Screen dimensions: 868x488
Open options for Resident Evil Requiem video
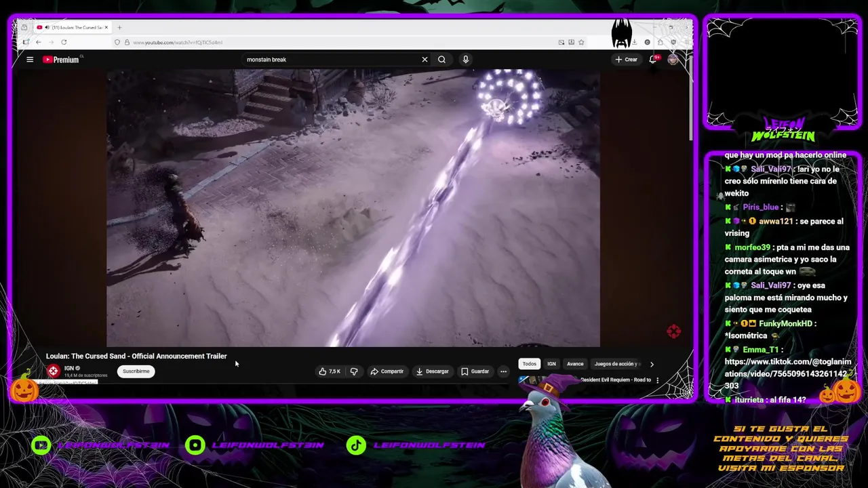(x=657, y=380)
